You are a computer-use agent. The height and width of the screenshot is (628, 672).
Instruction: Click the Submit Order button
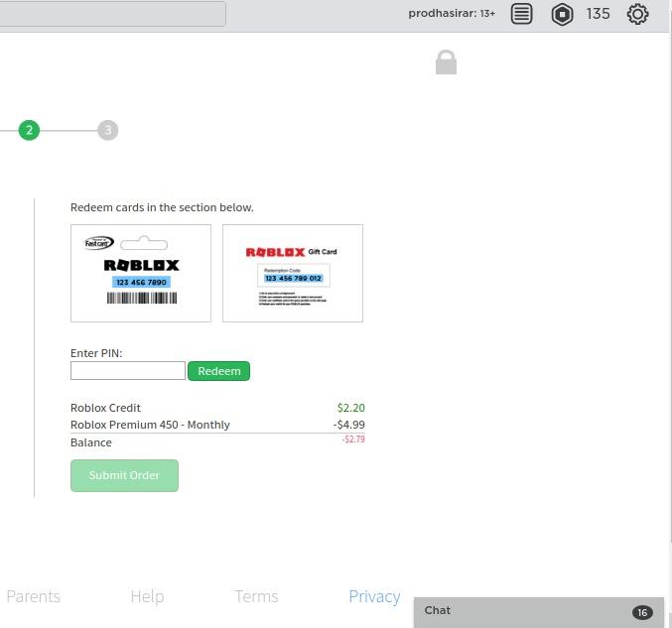click(x=124, y=475)
